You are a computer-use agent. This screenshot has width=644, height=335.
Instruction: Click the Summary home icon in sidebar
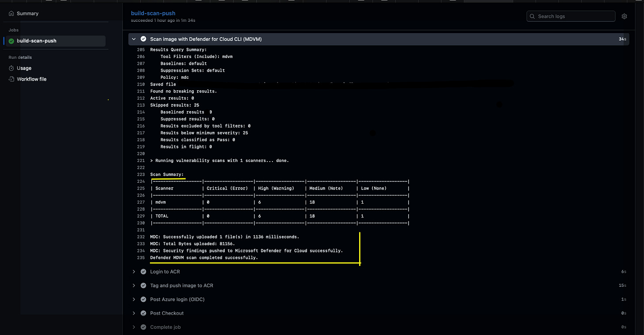point(11,14)
